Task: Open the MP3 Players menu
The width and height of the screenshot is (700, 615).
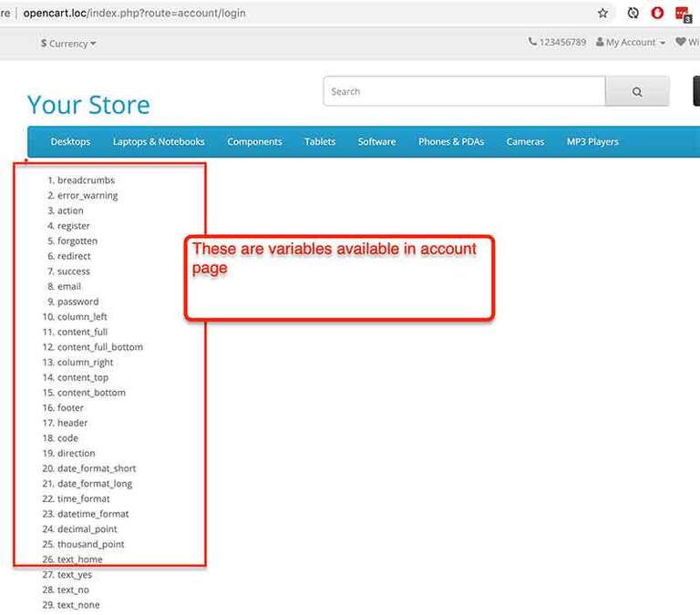Action: [592, 141]
